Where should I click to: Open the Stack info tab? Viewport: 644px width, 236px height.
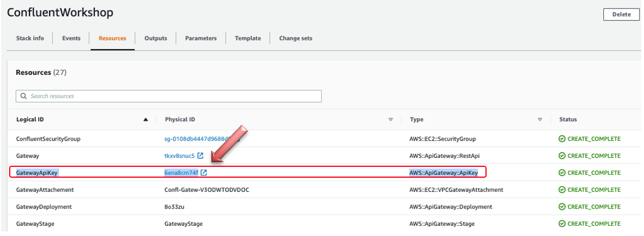(30, 38)
